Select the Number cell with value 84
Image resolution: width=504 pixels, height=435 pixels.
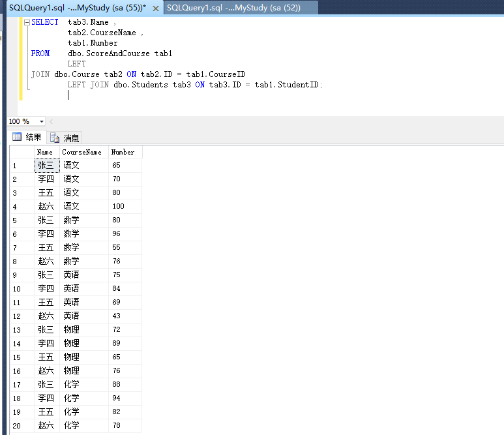tap(125, 289)
